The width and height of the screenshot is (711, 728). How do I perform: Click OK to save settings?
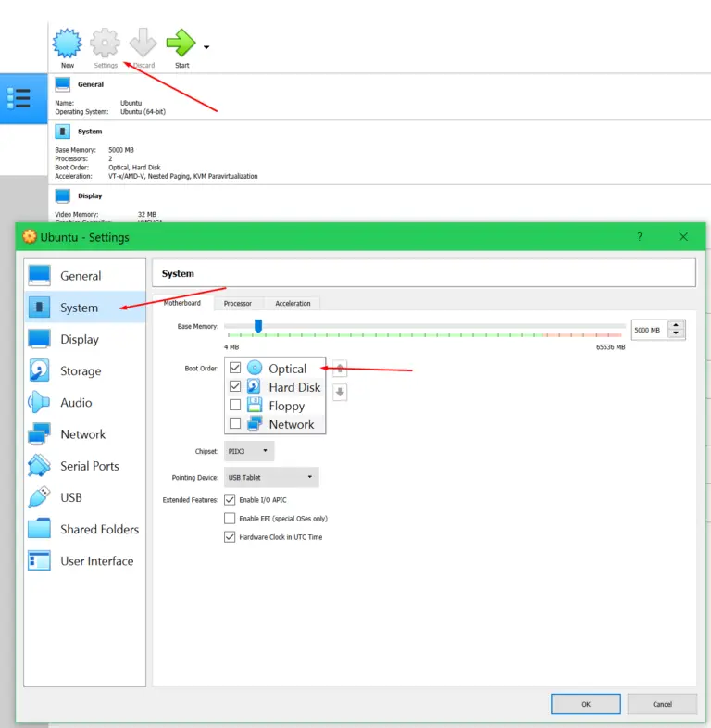tap(586, 704)
